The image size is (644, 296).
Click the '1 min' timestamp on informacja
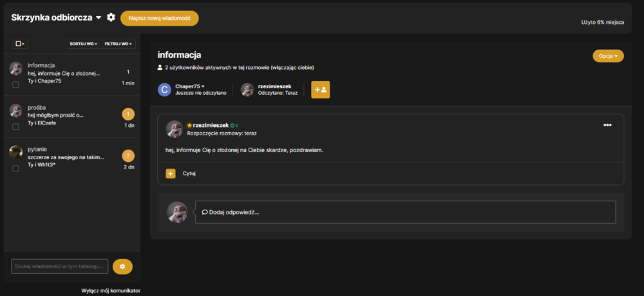point(128,83)
